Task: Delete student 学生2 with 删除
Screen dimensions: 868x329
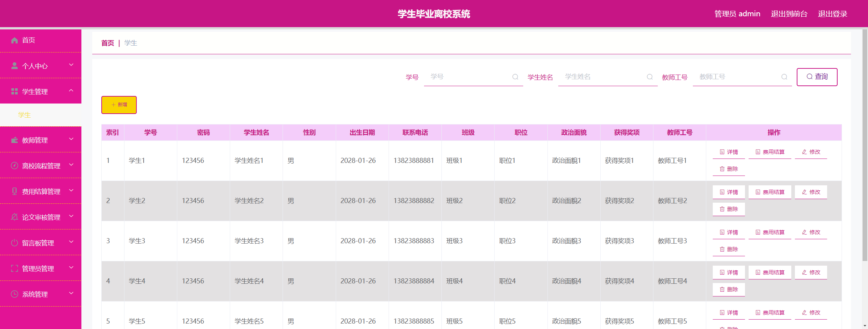Action: pos(729,209)
